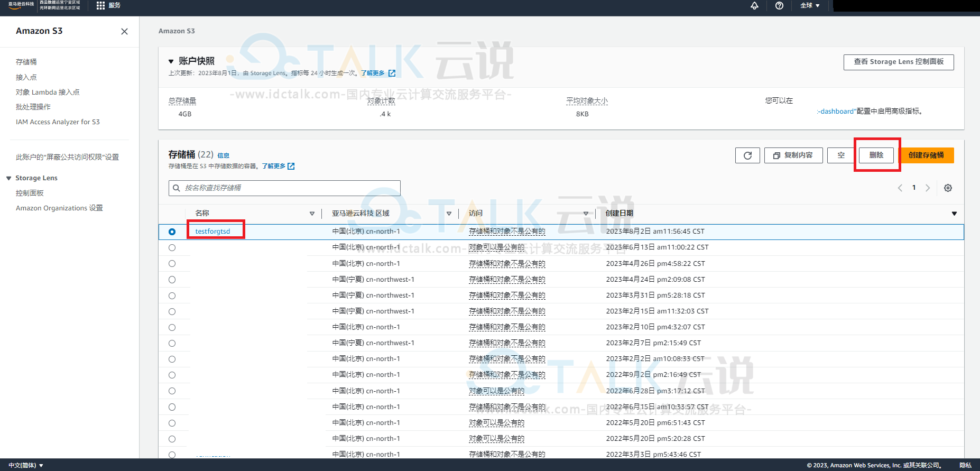Image resolution: width=980 pixels, height=471 pixels.
Task: Open 批处理操作 in the sidebar
Action: pos(33,107)
